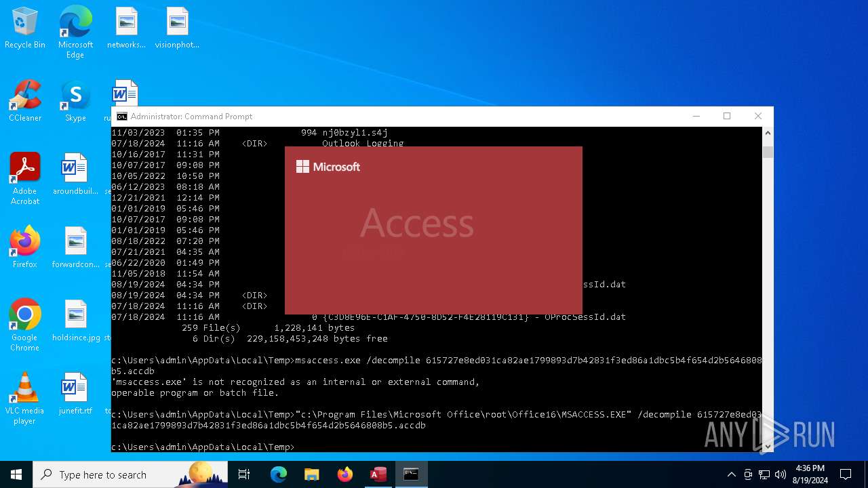868x488 pixels.
Task: Click the '229,158,453,248 bytes free' text
Action: (317, 339)
